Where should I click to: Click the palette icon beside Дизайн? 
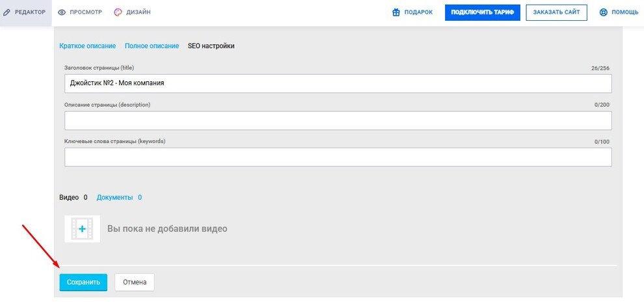pos(118,12)
